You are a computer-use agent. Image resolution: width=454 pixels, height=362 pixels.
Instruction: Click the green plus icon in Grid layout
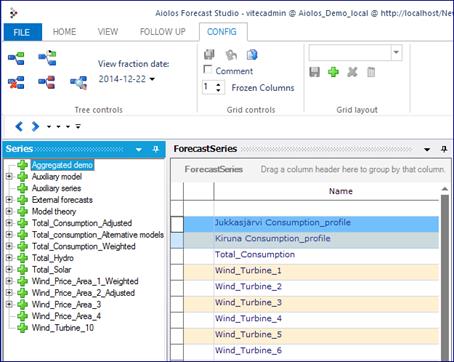333,72
